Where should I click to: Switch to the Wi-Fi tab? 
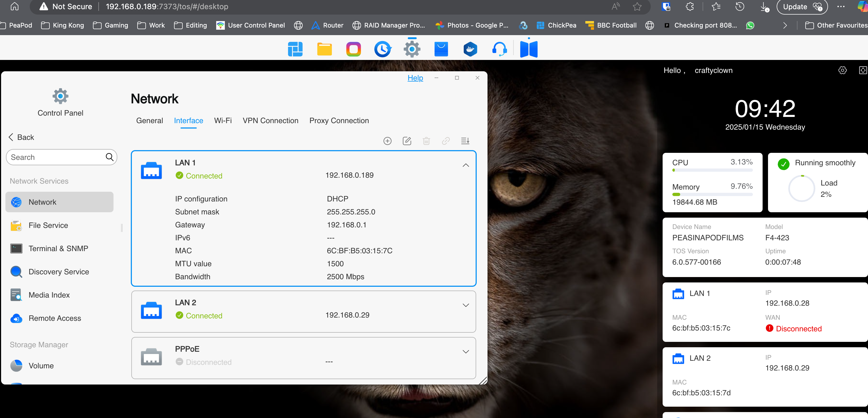[x=223, y=121]
